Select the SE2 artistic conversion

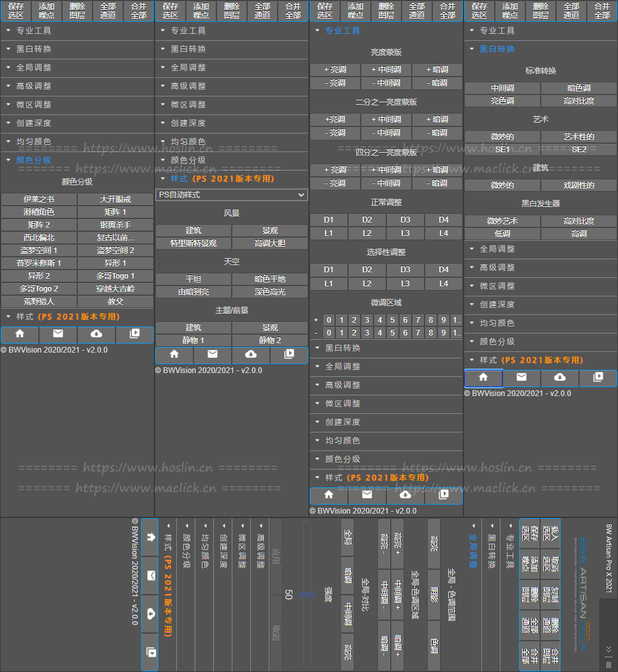click(578, 149)
